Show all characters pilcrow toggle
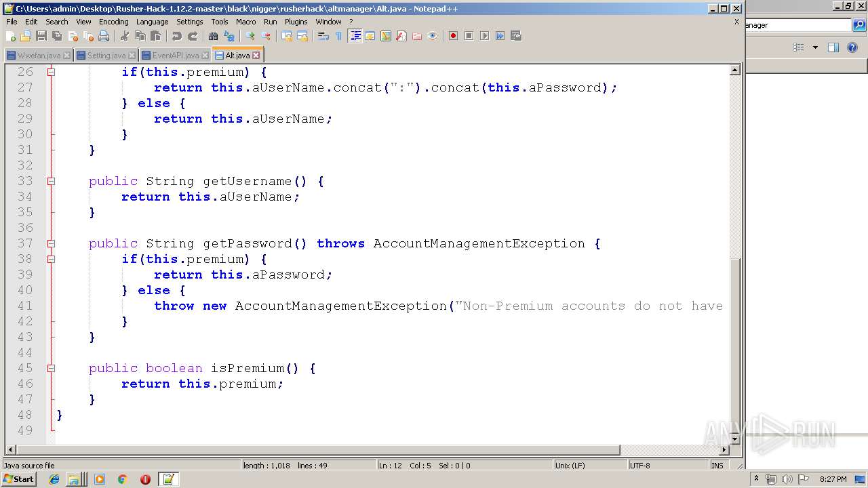This screenshot has height=488, width=868. tap(338, 36)
